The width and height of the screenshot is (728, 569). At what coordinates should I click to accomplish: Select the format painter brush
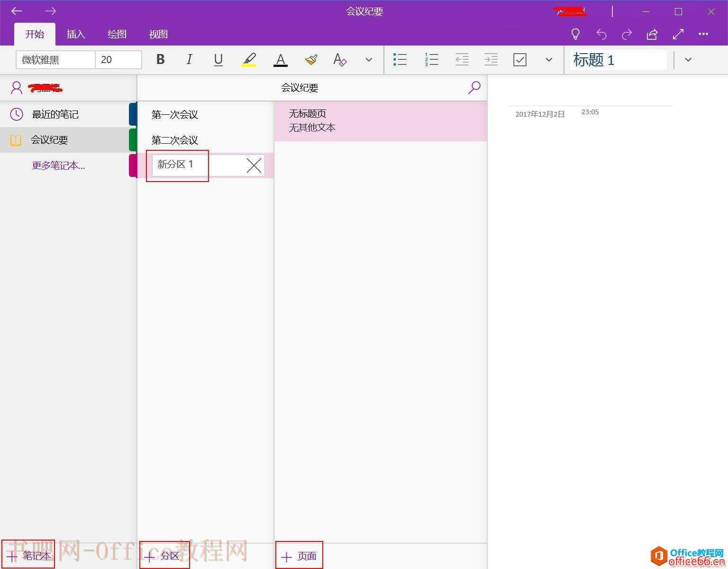(311, 59)
